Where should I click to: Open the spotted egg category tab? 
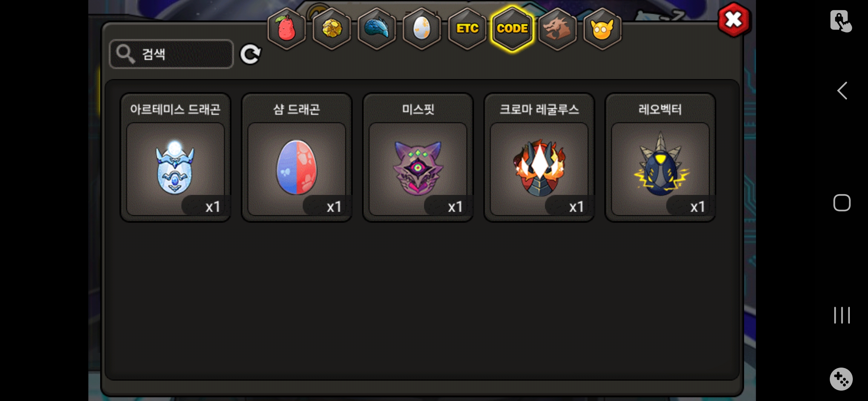(x=422, y=29)
